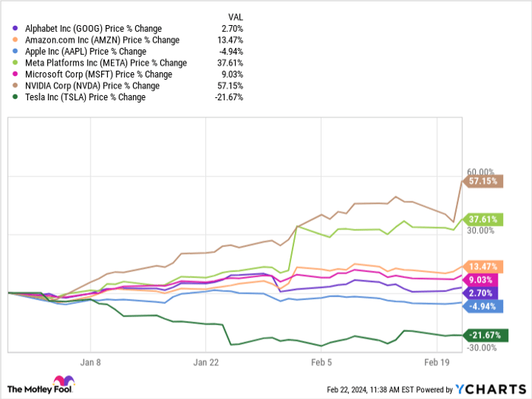Click the 57.15% NVDA end value tag
Viewport: 532px width, 399px height.
point(483,182)
